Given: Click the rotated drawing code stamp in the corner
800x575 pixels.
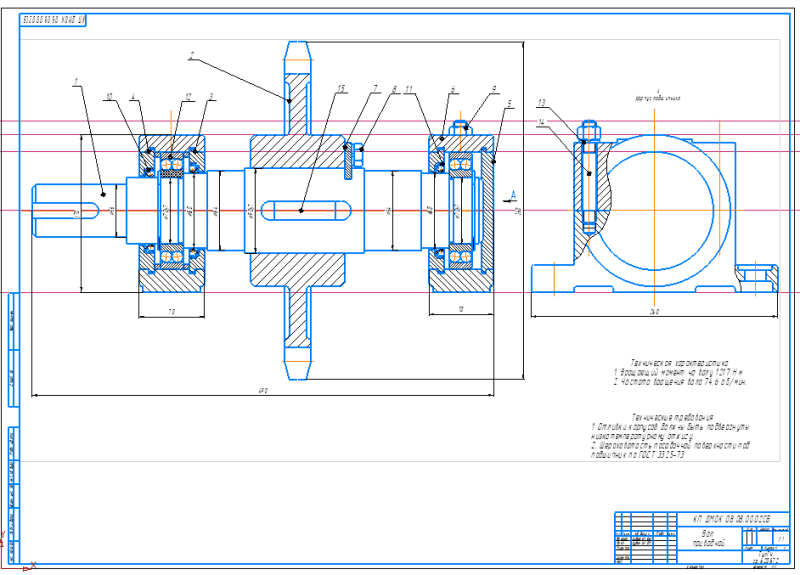Looking at the screenshot, I should [x=53, y=20].
